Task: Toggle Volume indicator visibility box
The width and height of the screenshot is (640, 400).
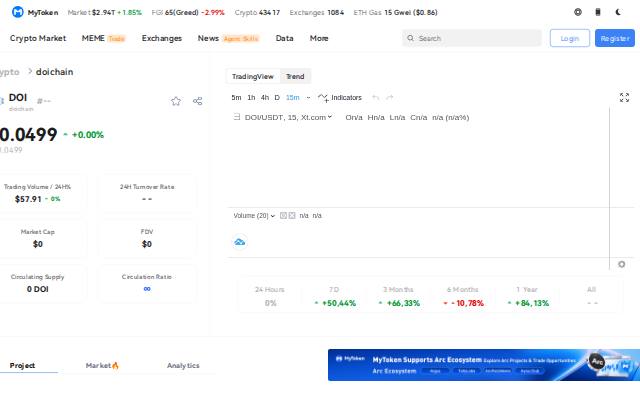Action: (x=283, y=216)
